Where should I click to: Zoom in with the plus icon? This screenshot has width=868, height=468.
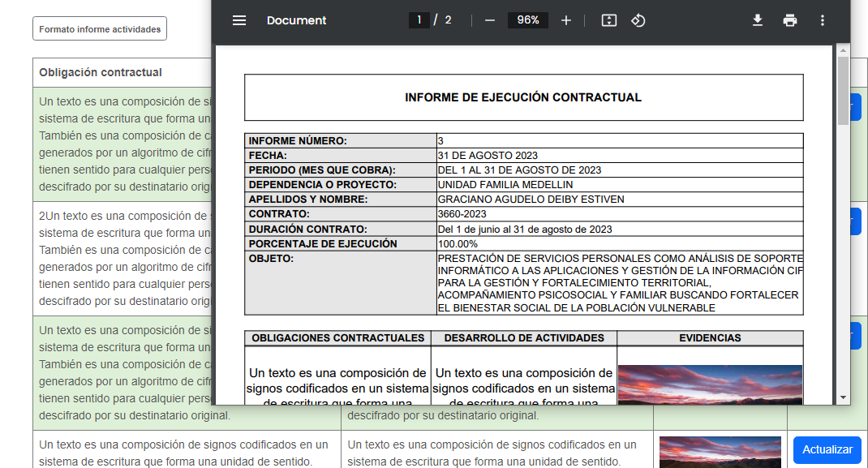pos(565,20)
